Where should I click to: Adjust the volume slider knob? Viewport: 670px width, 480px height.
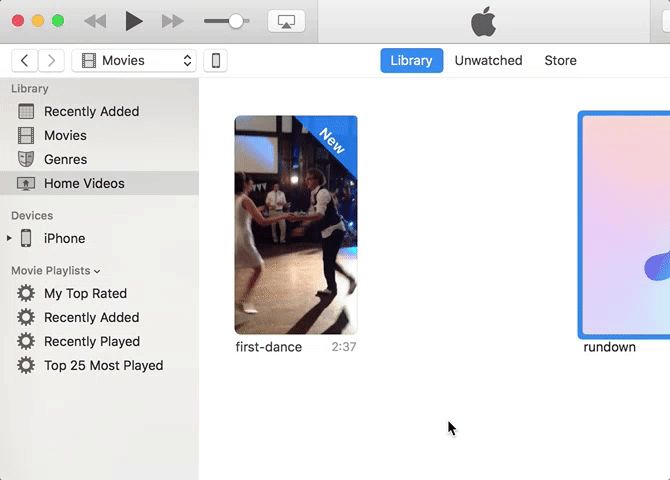point(236,21)
